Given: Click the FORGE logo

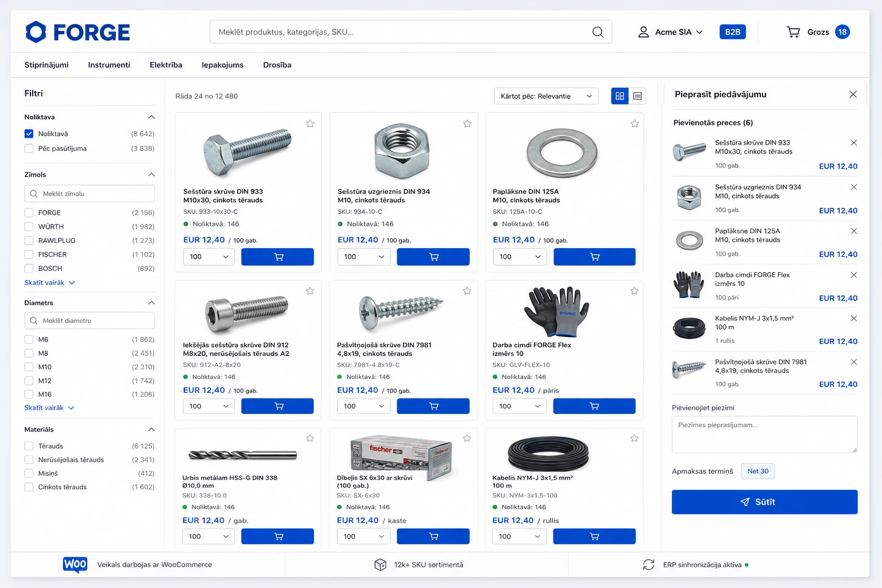Looking at the screenshot, I should coord(78,32).
